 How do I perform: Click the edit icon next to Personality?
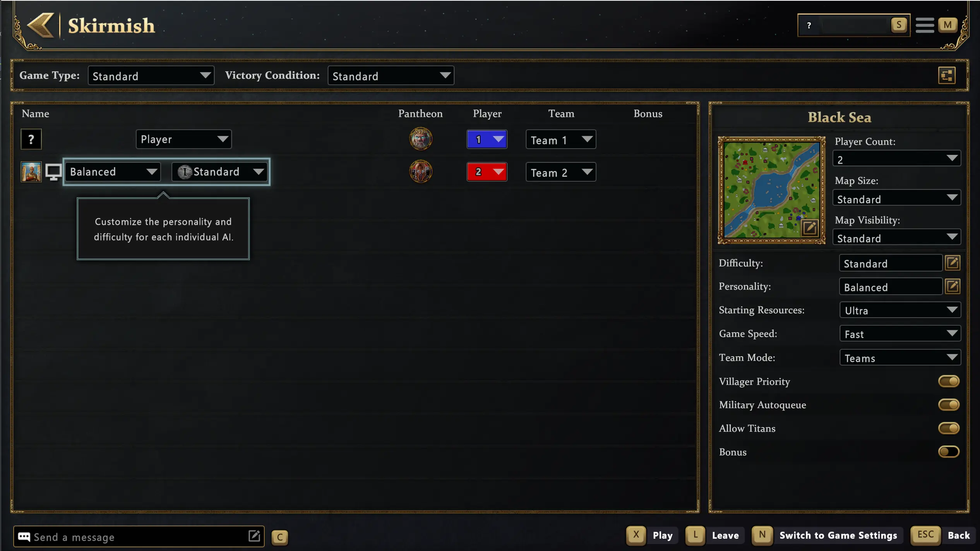953,287
